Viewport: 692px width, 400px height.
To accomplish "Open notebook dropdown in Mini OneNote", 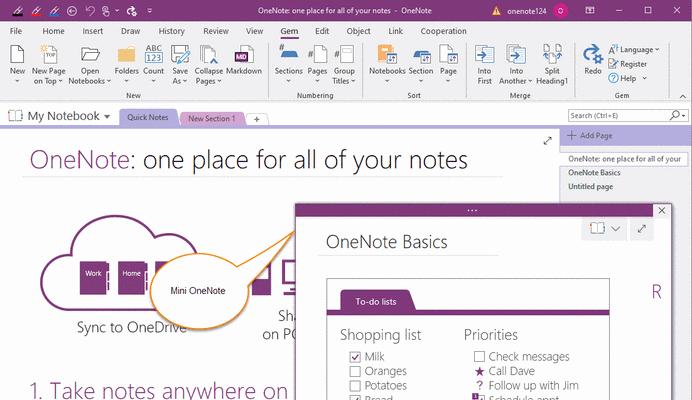I will [615, 229].
